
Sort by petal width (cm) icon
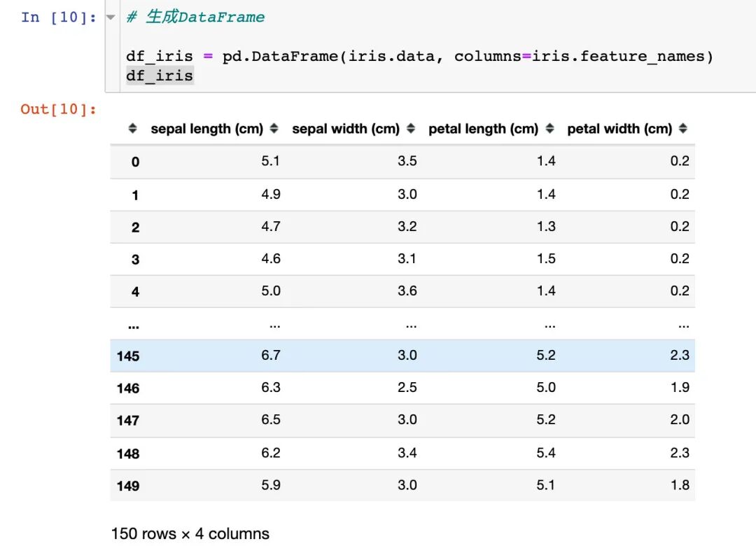pos(682,128)
